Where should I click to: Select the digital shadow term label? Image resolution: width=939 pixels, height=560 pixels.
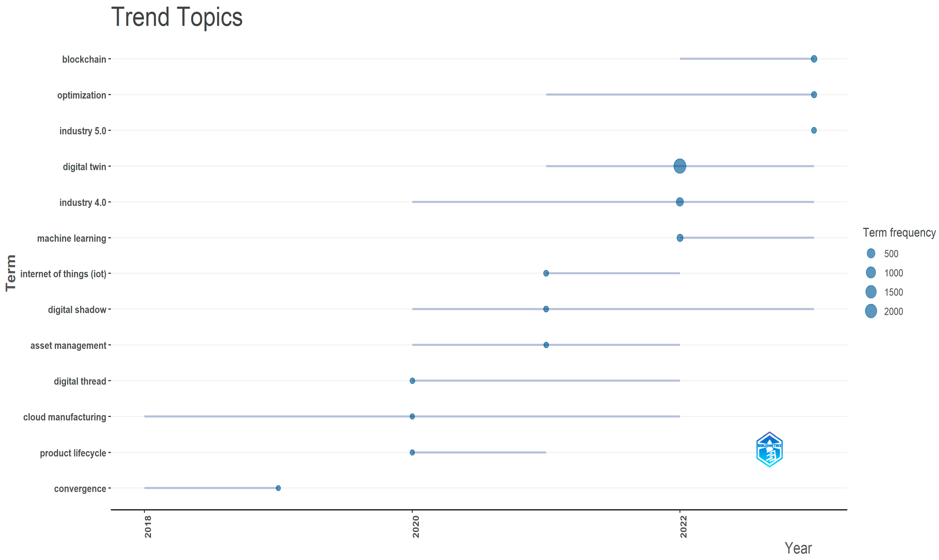click(x=77, y=310)
